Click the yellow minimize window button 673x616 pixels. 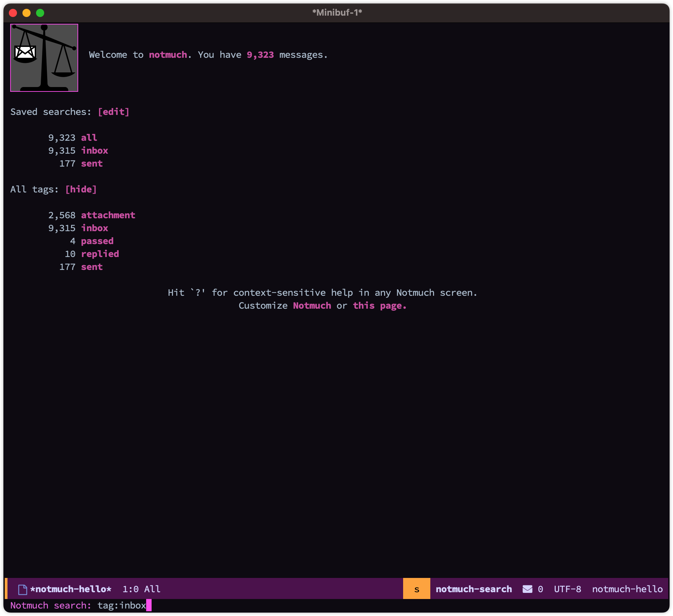[27, 13]
